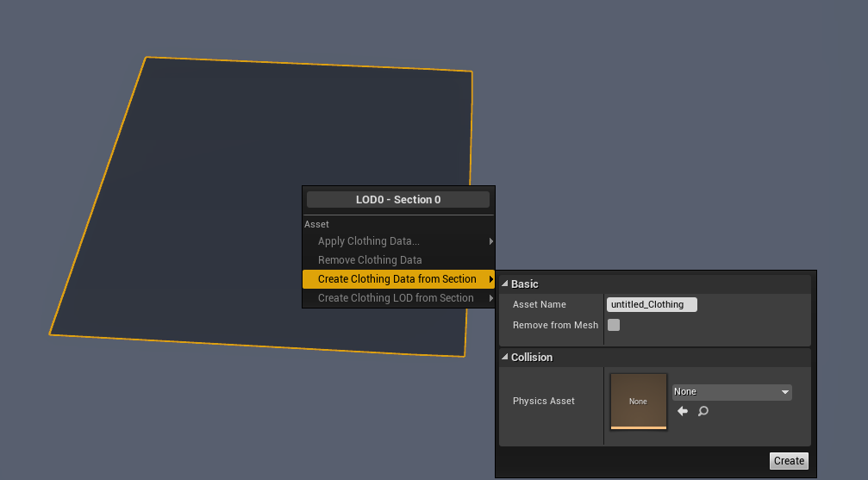Click the Physics Asset property label
Viewport: 868px width, 480px height.
point(543,401)
